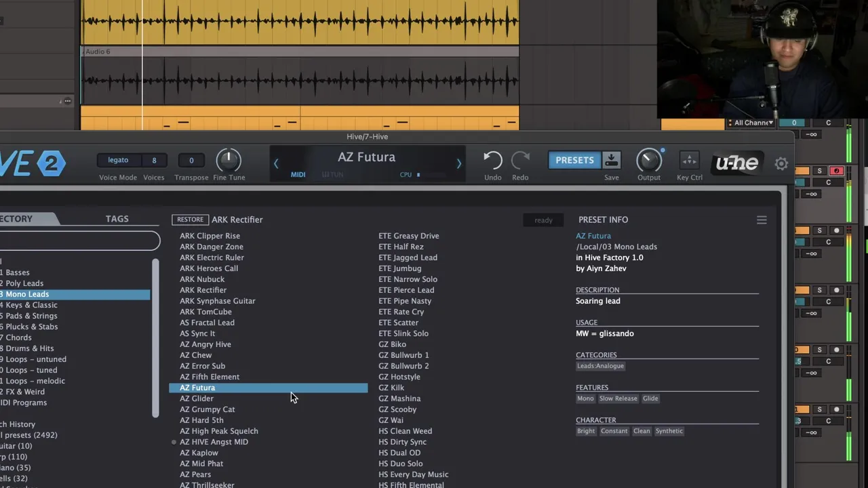Click the Transpose value box
The height and width of the screenshot is (488, 868).
coord(191,160)
